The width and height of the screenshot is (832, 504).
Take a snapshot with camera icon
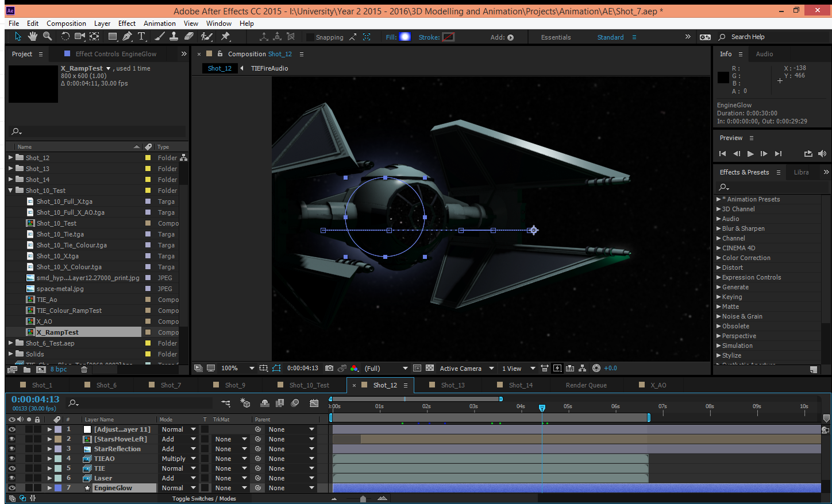[x=329, y=369]
